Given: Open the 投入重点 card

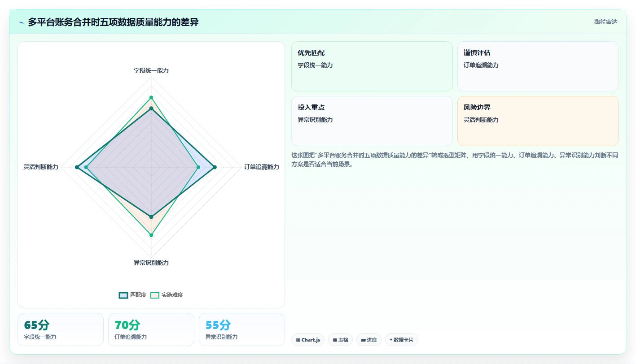Looking at the screenshot, I should [372, 121].
